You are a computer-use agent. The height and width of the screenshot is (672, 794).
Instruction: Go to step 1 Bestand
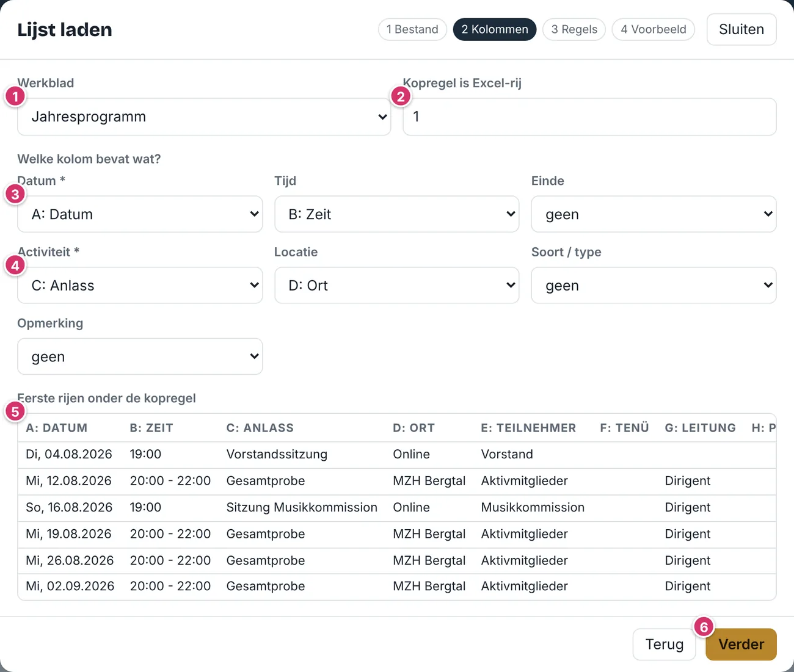pyautogui.click(x=413, y=29)
